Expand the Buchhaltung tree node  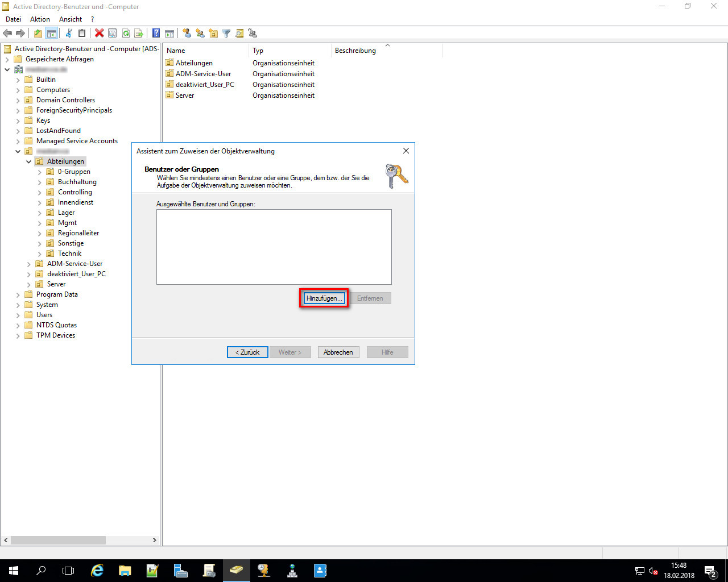pyautogui.click(x=40, y=182)
